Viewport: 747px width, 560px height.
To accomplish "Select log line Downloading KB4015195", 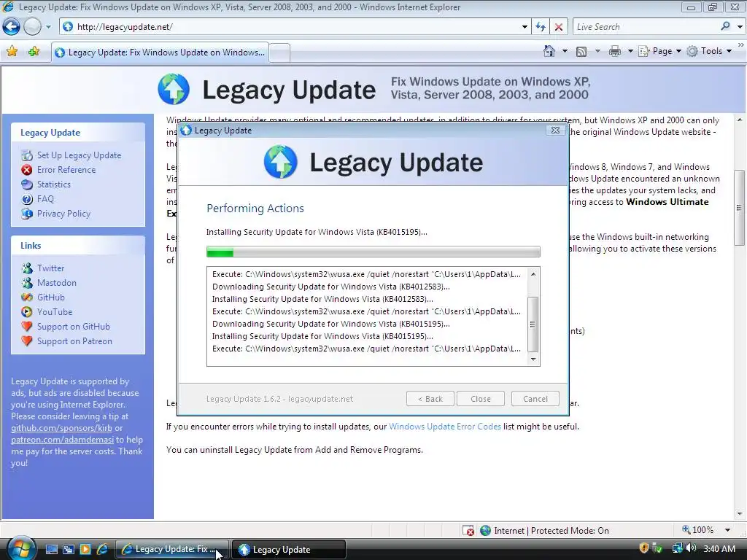I will pos(330,324).
